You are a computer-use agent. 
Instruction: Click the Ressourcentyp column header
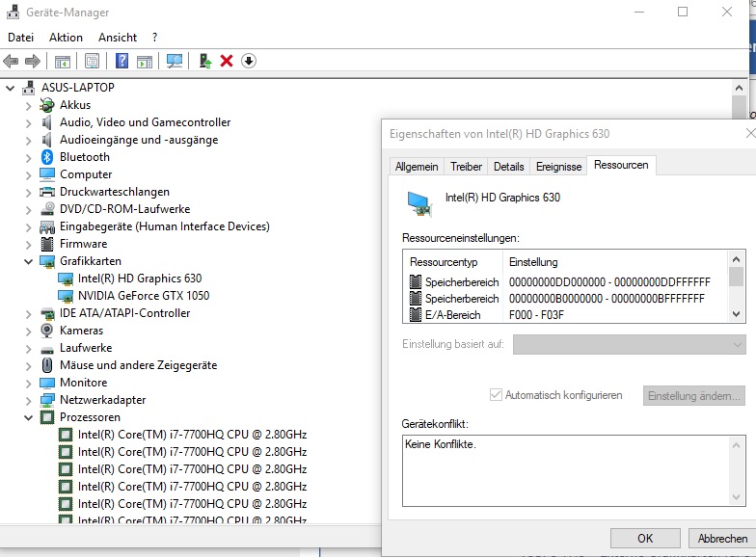point(444,262)
